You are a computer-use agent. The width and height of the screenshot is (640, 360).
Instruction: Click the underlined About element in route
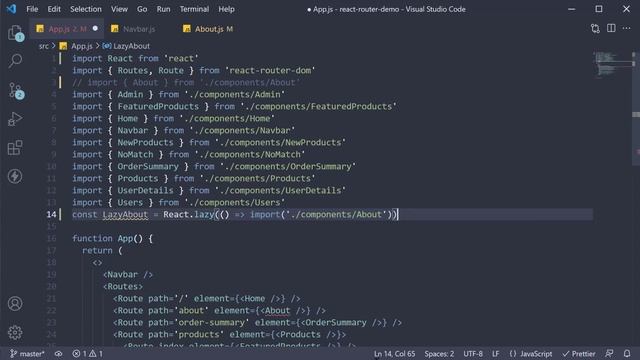pyautogui.click(x=277, y=311)
